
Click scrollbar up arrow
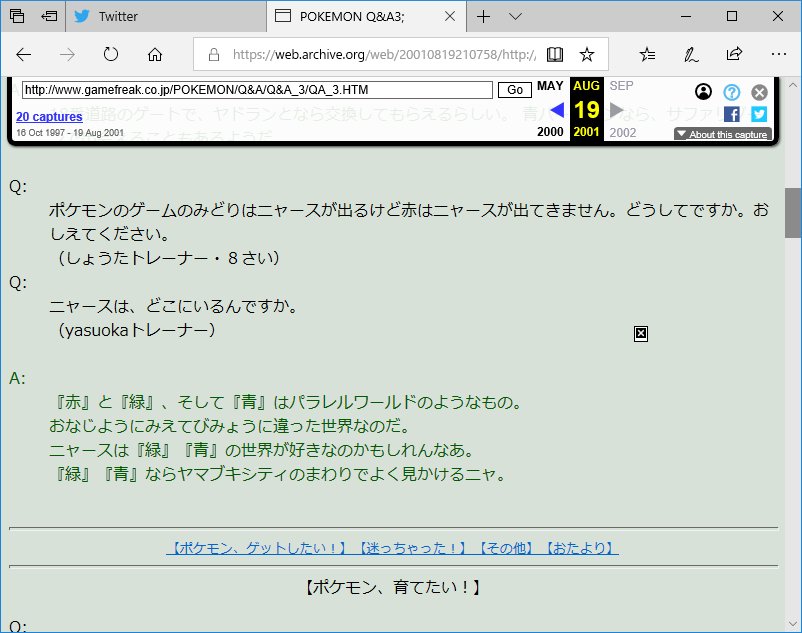(x=793, y=85)
